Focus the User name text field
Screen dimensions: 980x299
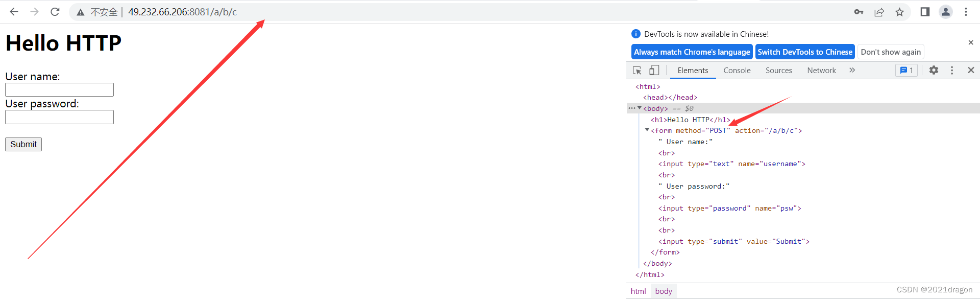click(x=59, y=90)
